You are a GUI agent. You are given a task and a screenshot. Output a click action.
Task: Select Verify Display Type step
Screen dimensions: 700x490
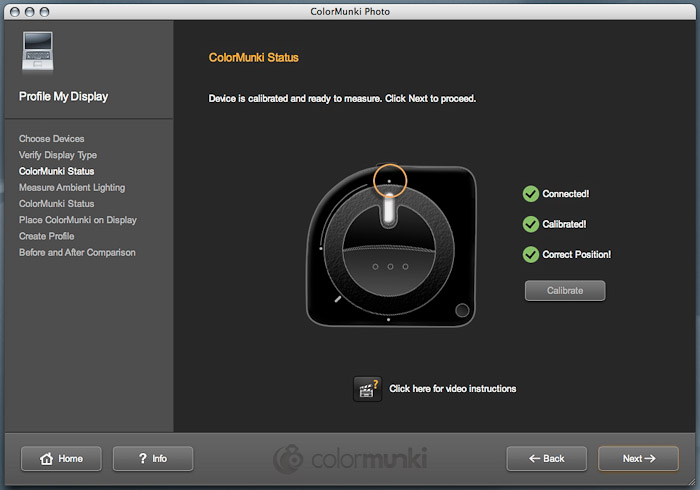pos(58,155)
